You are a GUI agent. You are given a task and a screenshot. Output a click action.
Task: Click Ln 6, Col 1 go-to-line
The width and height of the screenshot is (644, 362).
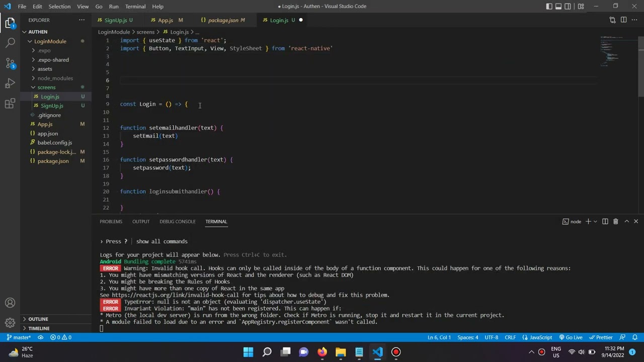439,337
